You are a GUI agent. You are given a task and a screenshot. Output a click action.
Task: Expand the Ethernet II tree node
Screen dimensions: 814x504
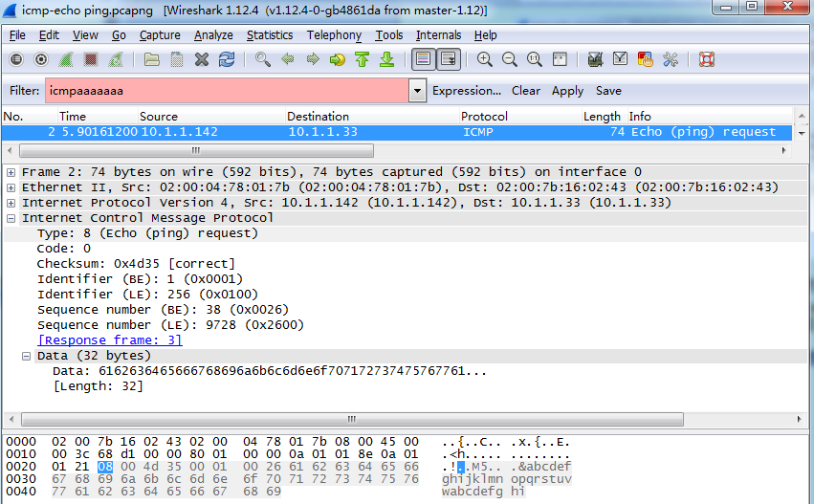point(11,187)
